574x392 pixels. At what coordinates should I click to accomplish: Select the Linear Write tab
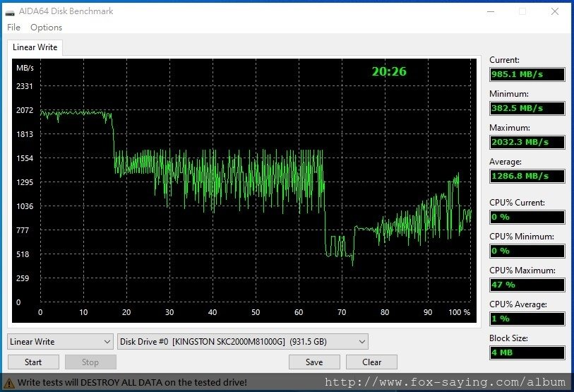pos(35,47)
